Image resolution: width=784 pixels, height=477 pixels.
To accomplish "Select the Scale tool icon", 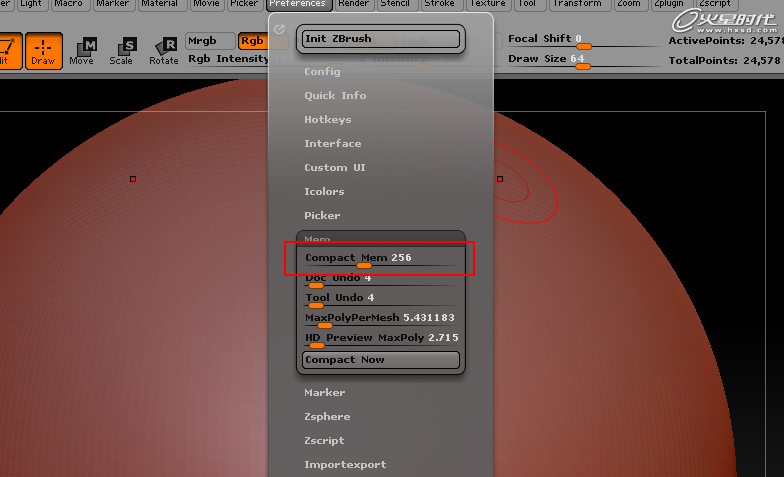I will [x=122, y=50].
